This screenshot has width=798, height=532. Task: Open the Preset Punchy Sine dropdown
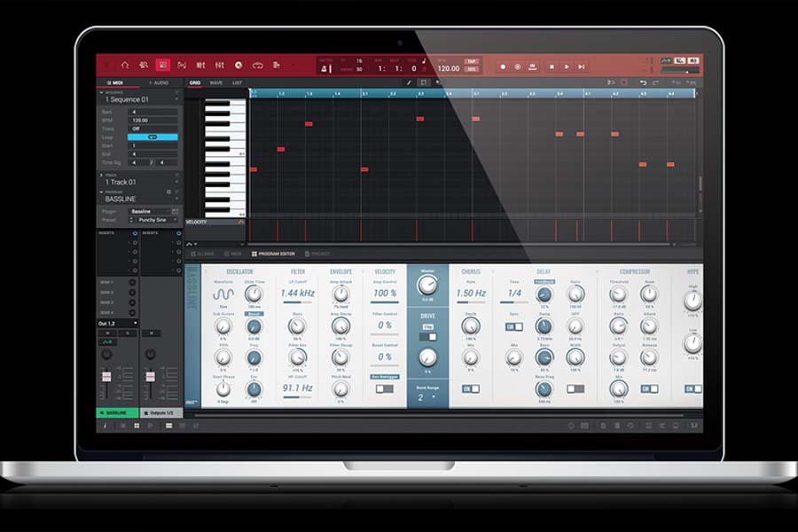(x=157, y=220)
